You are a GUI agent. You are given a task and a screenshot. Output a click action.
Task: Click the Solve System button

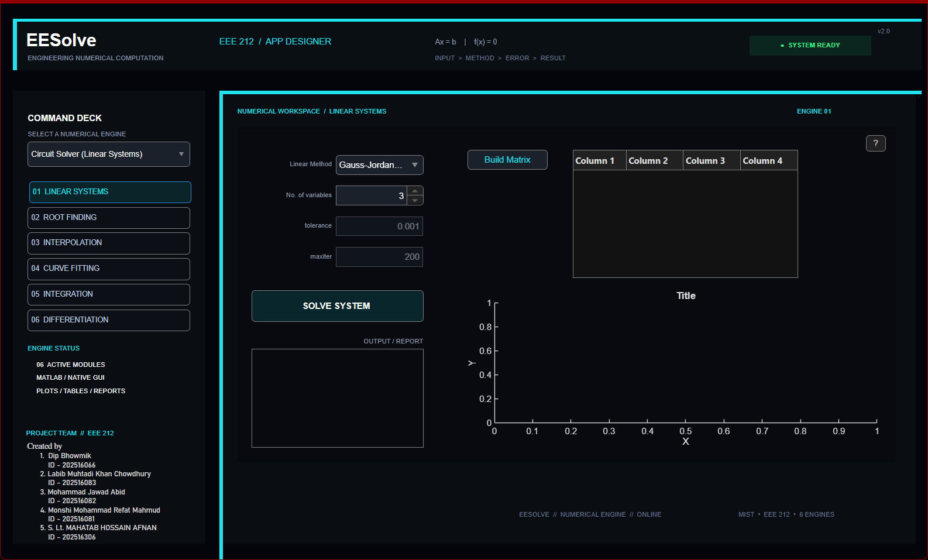[338, 306]
